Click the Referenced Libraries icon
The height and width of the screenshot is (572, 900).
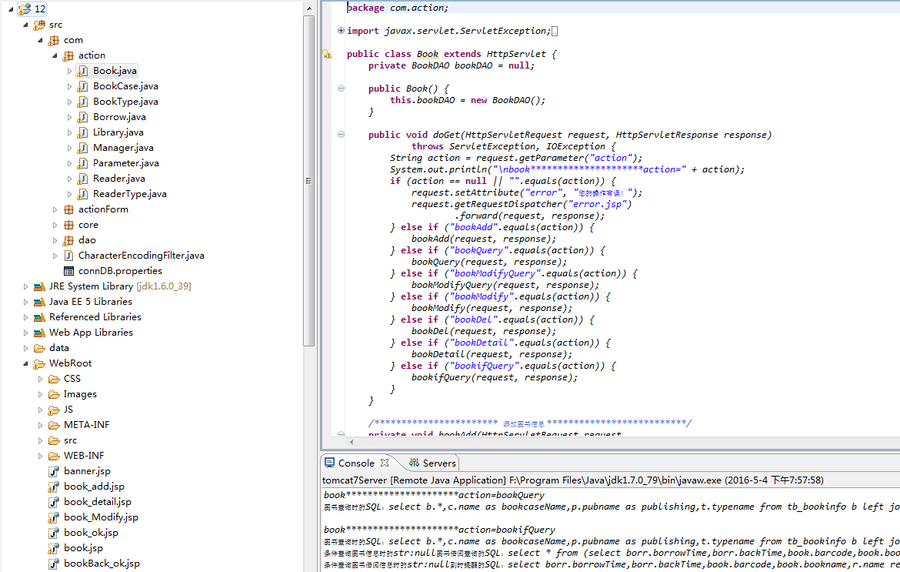[39, 318]
